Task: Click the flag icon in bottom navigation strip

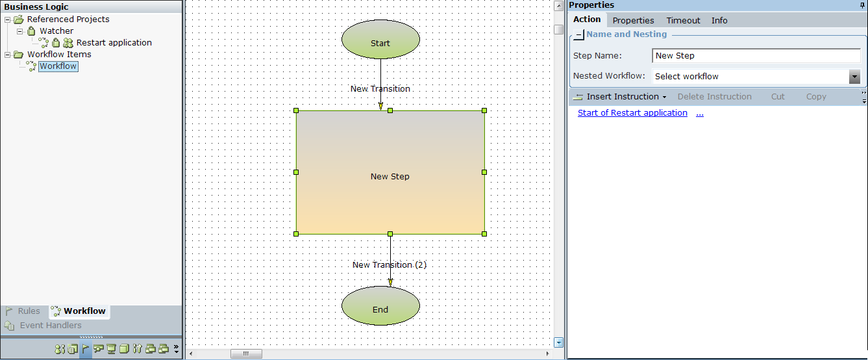Action: (x=86, y=349)
